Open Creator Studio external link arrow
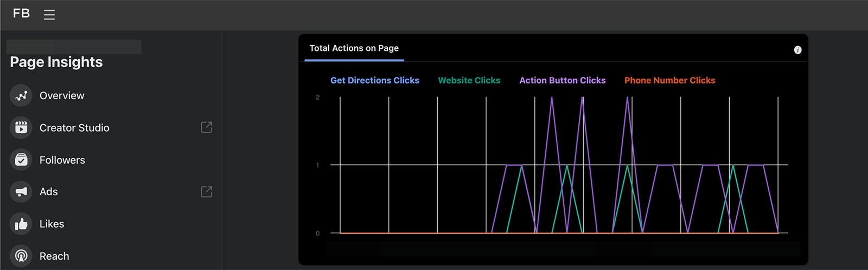Viewport: 868px width, 270px height. pos(207,127)
